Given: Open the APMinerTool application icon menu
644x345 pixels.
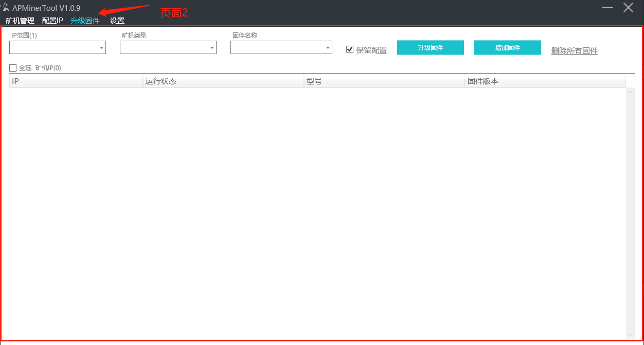Looking at the screenshot, I should [5, 7].
